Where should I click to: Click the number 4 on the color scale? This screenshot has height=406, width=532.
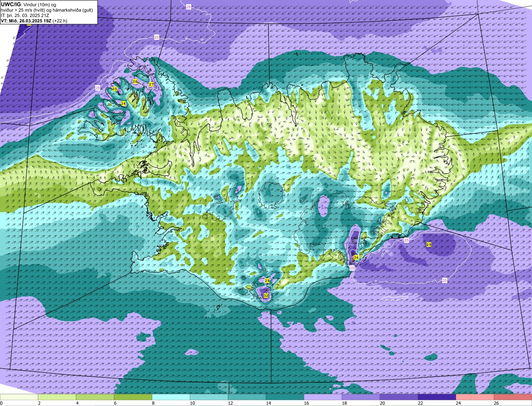click(77, 403)
